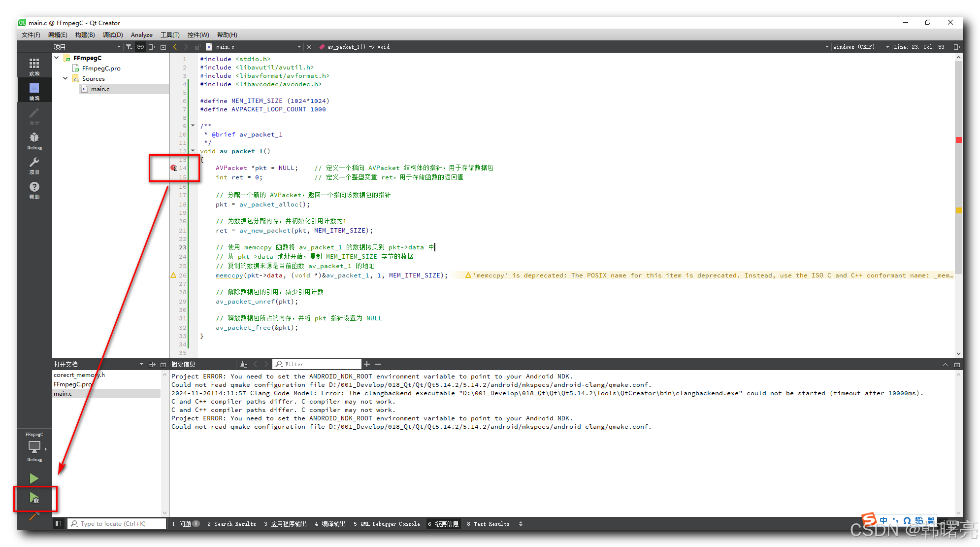The width and height of the screenshot is (980, 547).
Task: Select main.c in the project tree
Action: pos(100,89)
